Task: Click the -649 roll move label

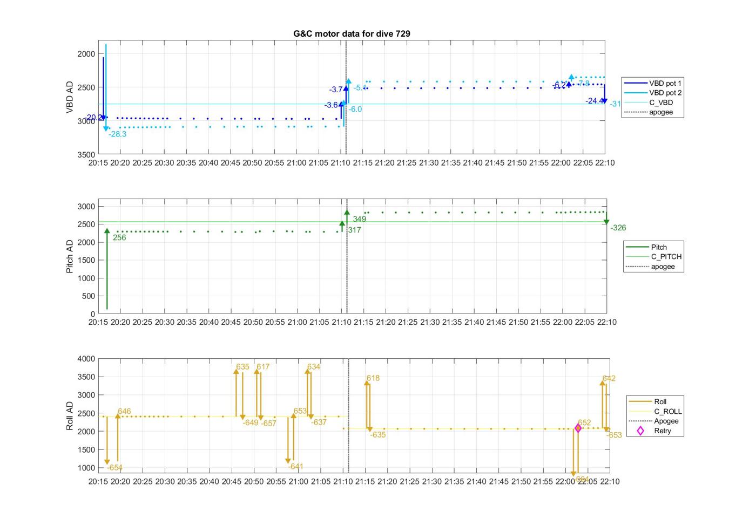Action: pyautogui.click(x=250, y=423)
